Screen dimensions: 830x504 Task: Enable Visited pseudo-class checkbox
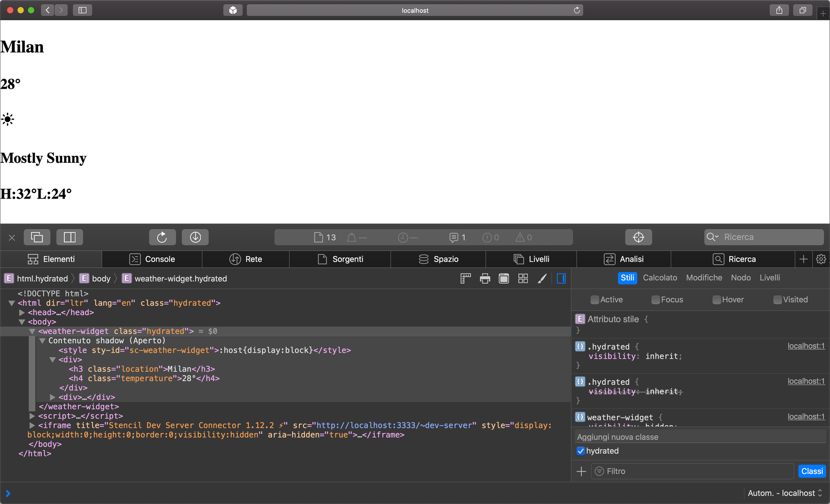777,300
